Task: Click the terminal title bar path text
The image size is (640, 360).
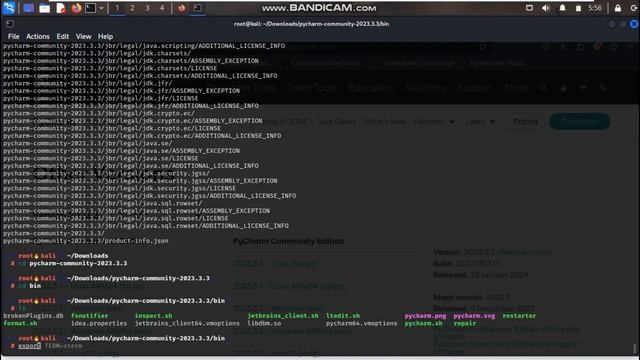Action: click(x=311, y=24)
